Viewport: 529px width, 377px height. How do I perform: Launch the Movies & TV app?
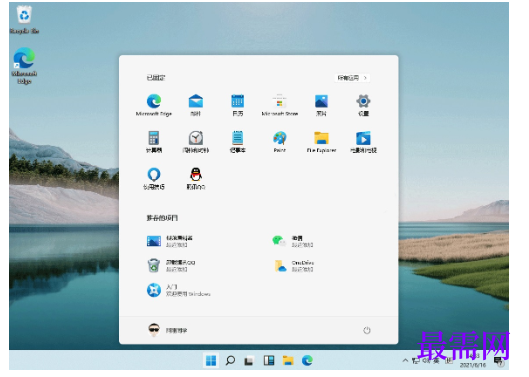click(363, 142)
